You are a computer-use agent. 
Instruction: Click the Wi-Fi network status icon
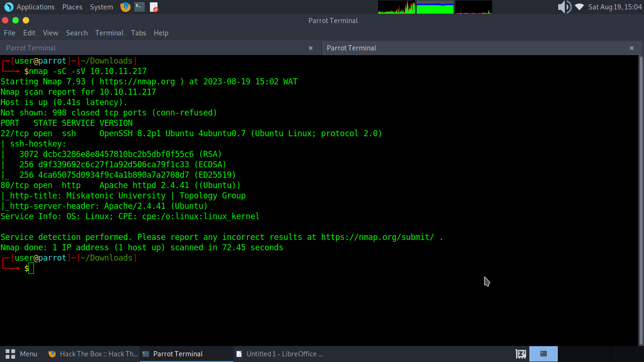(x=579, y=7)
